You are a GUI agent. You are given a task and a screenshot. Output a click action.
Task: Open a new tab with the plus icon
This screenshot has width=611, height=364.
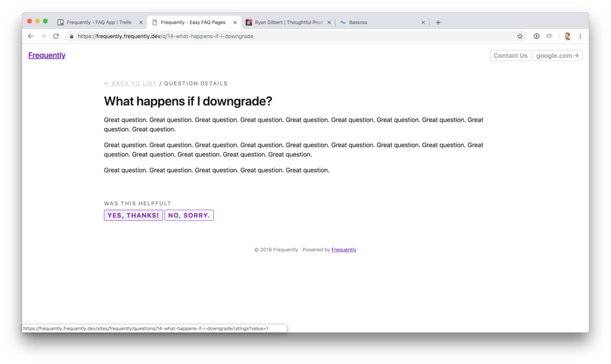438,23
